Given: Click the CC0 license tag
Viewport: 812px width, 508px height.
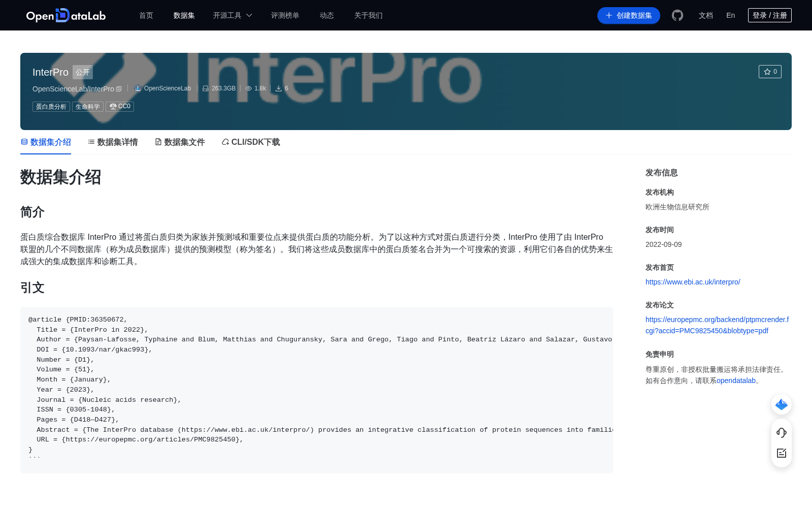Looking at the screenshot, I should click(120, 107).
